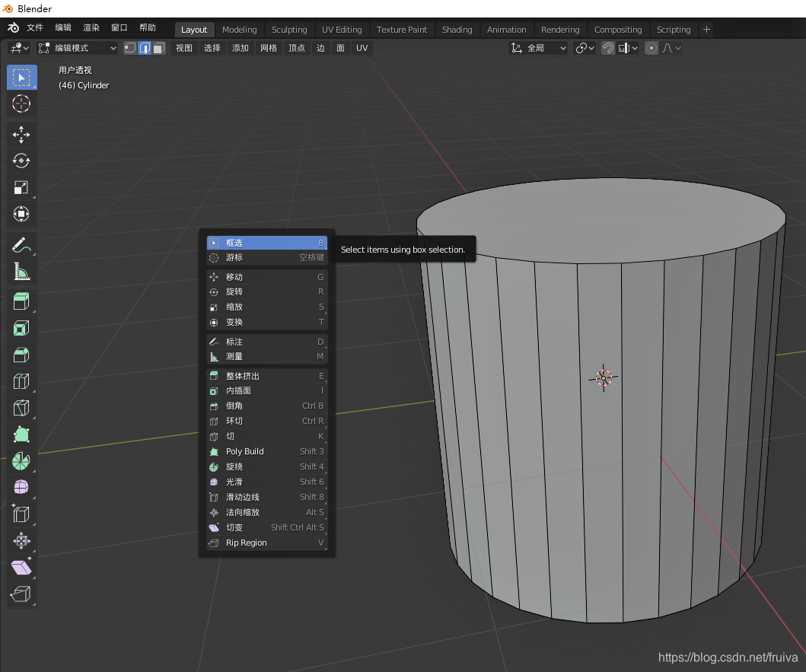
Task: Click the add workspace plus button
Action: [706, 30]
